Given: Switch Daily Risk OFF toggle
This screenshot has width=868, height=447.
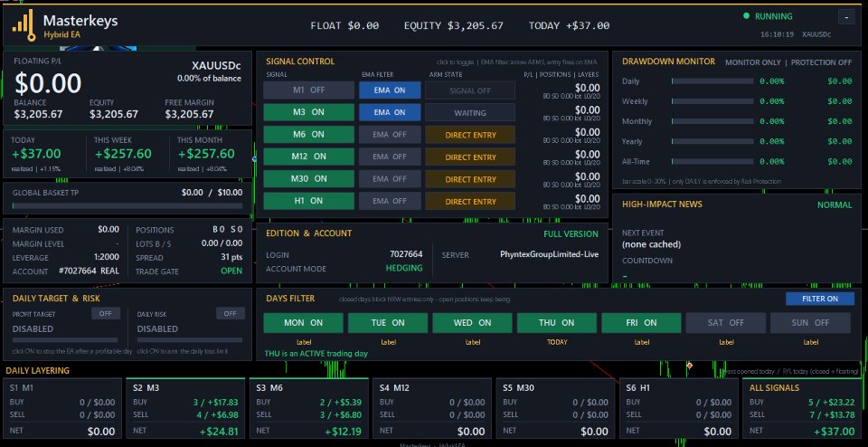Looking at the screenshot, I should [231, 313].
